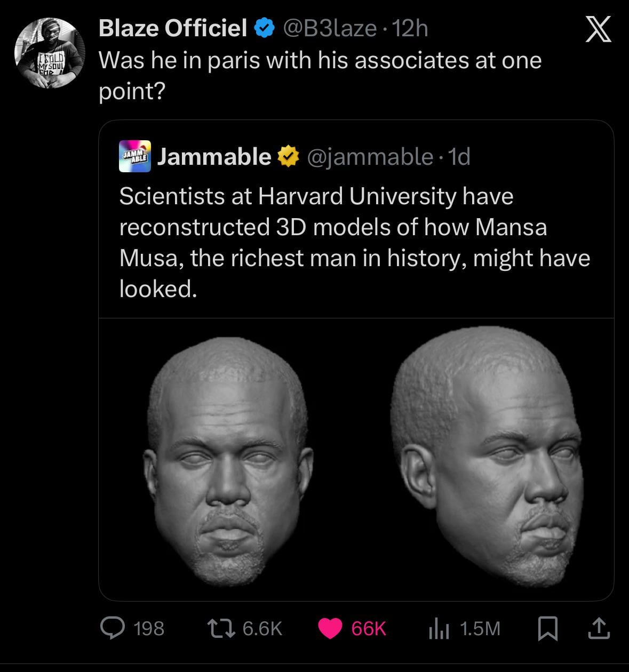
Task: Click the @jammable handle
Action: click(370, 156)
